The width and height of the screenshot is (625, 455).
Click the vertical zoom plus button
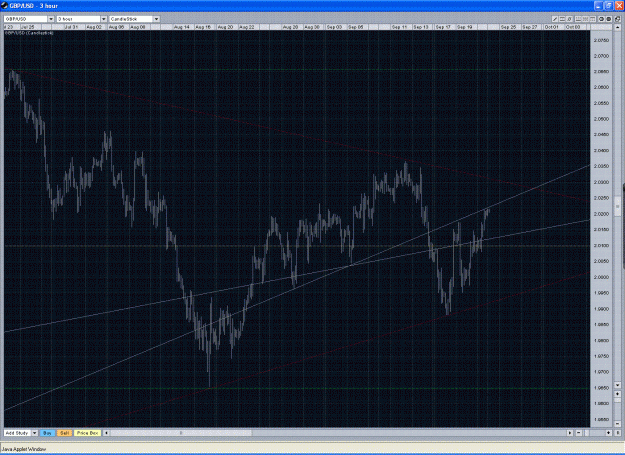click(x=617, y=394)
